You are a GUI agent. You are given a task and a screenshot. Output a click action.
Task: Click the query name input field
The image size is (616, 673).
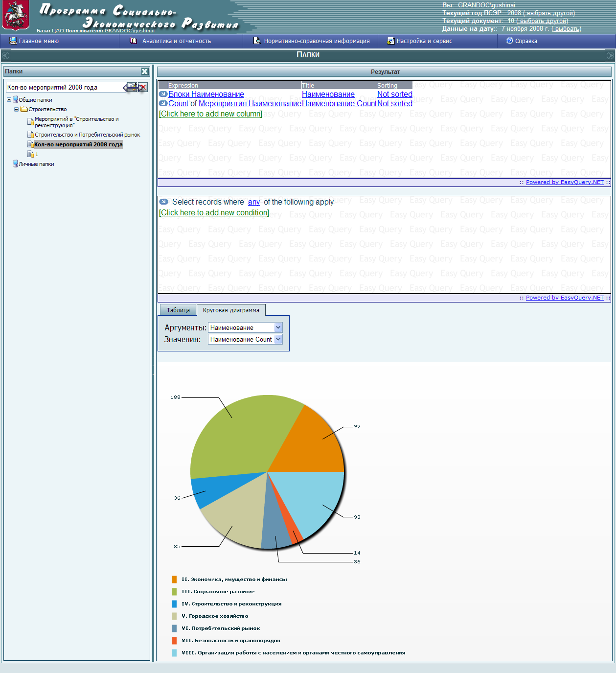(66, 87)
